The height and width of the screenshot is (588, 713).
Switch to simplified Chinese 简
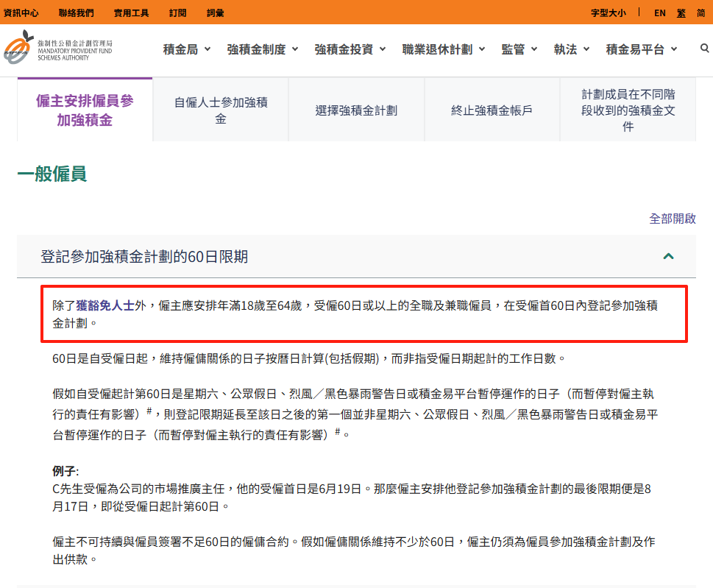pyautogui.click(x=700, y=13)
